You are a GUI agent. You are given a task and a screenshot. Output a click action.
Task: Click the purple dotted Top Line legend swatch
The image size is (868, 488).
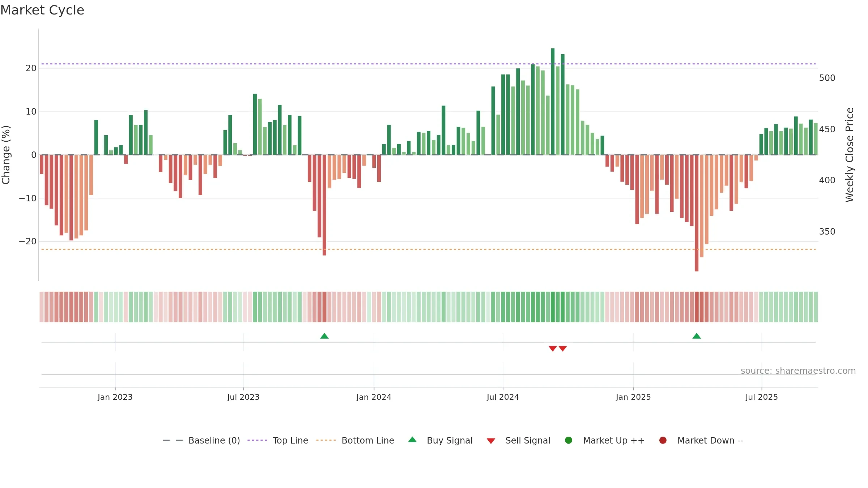(x=257, y=440)
